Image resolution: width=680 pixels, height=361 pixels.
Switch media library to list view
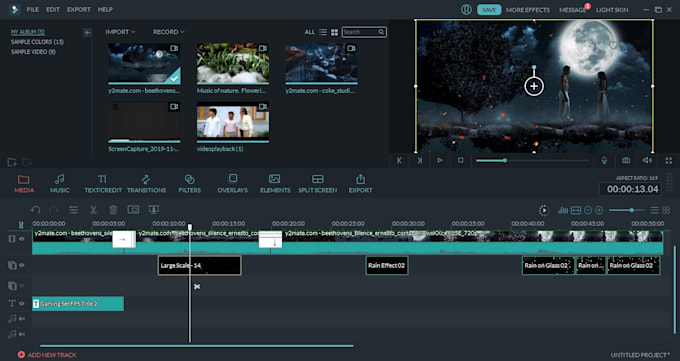click(323, 32)
